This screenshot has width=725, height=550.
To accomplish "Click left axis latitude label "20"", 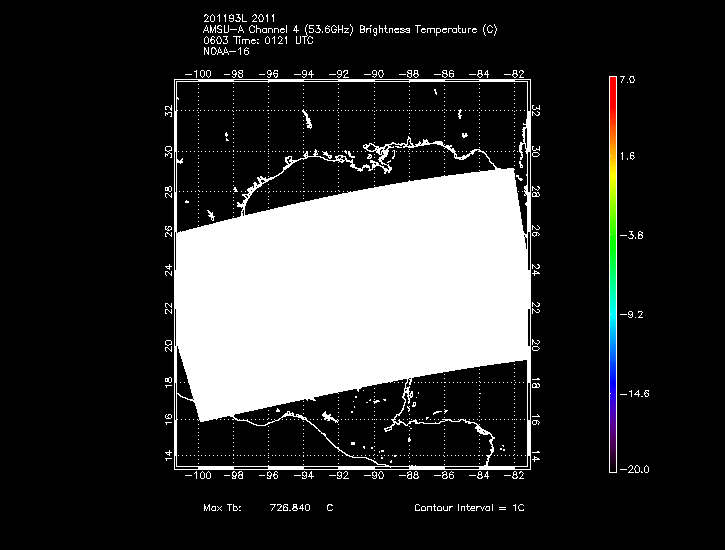I will pyautogui.click(x=168, y=345).
